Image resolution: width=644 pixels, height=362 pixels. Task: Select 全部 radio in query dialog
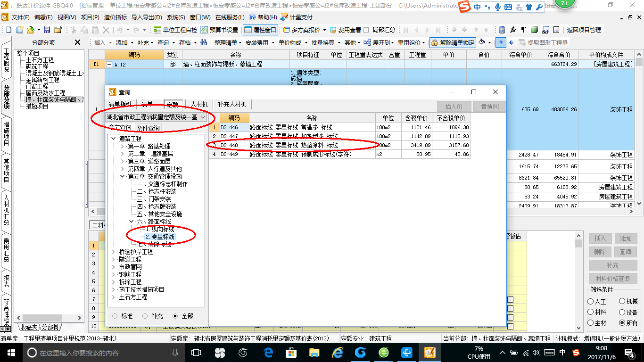(x=175, y=316)
